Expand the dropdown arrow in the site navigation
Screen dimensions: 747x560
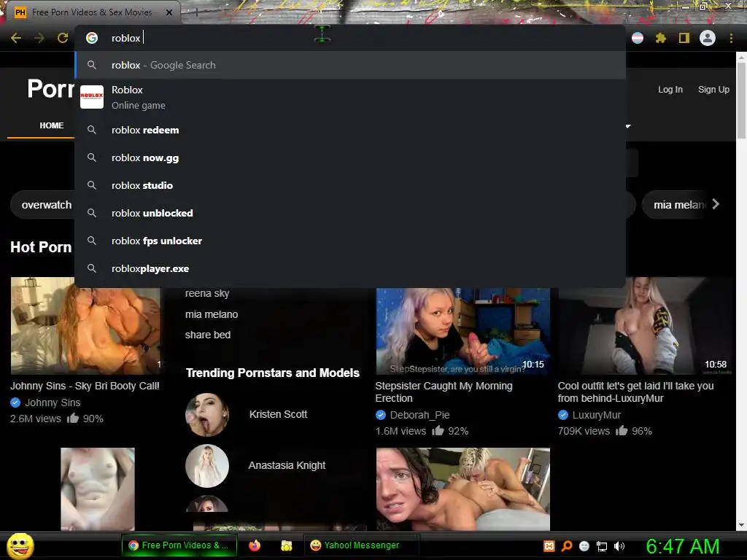tap(628, 126)
